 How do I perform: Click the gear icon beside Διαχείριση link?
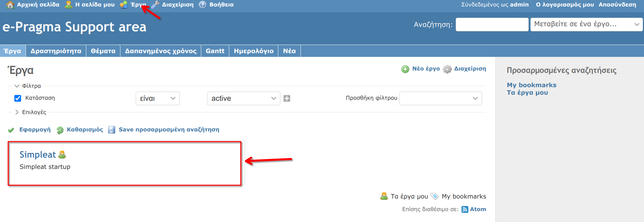pyautogui.click(x=447, y=69)
